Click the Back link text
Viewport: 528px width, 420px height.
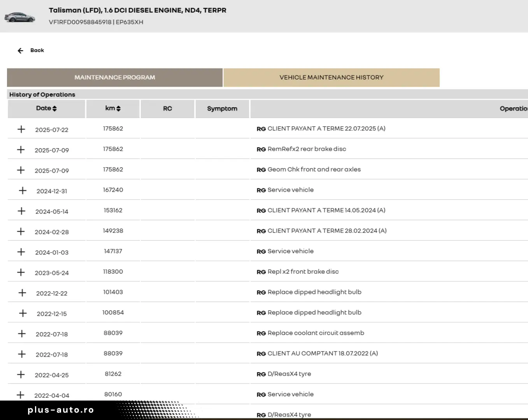37,50
